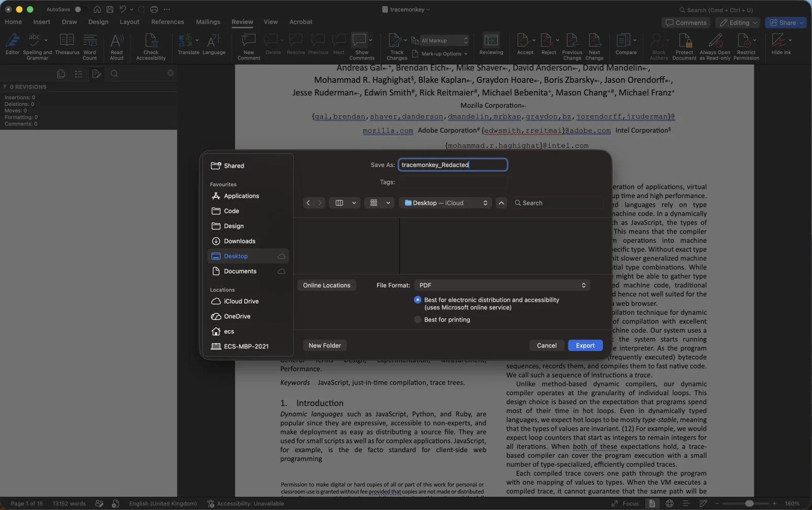Insert a New Comment
The image size is (812, 510).
(249, 46)
